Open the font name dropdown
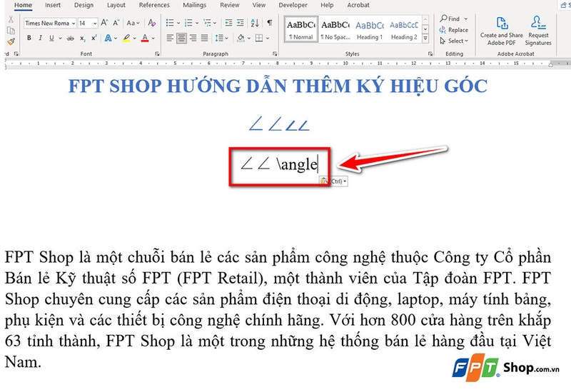The height and width of the screenshot is (392, 571). pyautogui.click(x=74, y=24)
